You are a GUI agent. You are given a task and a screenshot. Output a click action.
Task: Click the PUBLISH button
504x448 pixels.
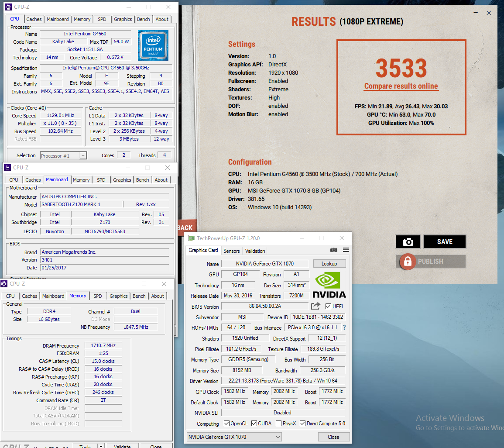[431, 262]
